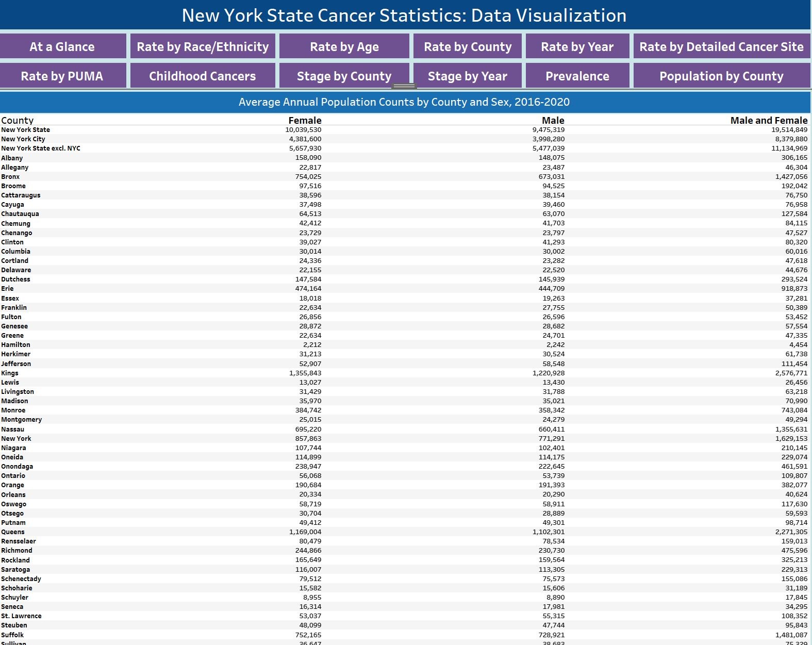Click female value 857,863 for New York county
Screen dimensions: 812x645
point(308,439)
